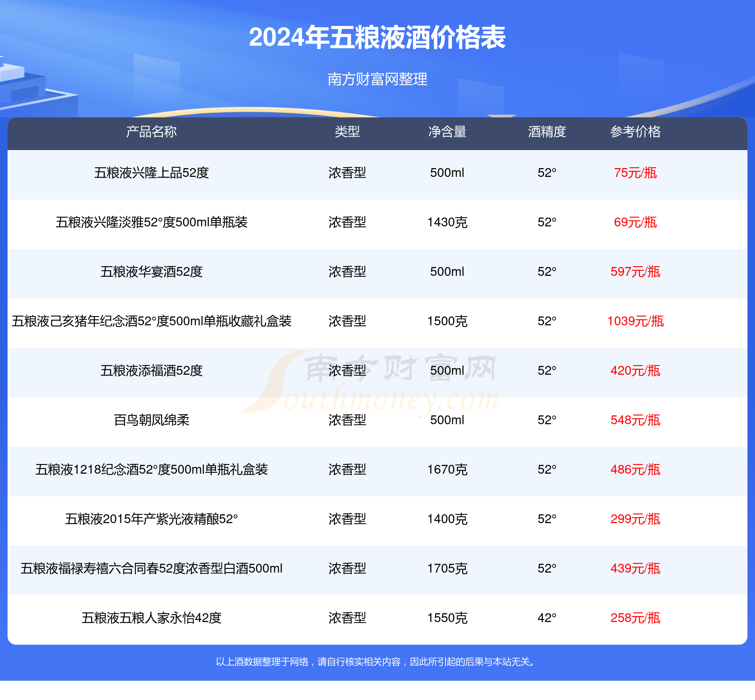Viewport: 755px width, 700px height.
Task: Click the 浓香型 cell for 五粮液兴隆上品52度
Action: [x=347, y=173]
